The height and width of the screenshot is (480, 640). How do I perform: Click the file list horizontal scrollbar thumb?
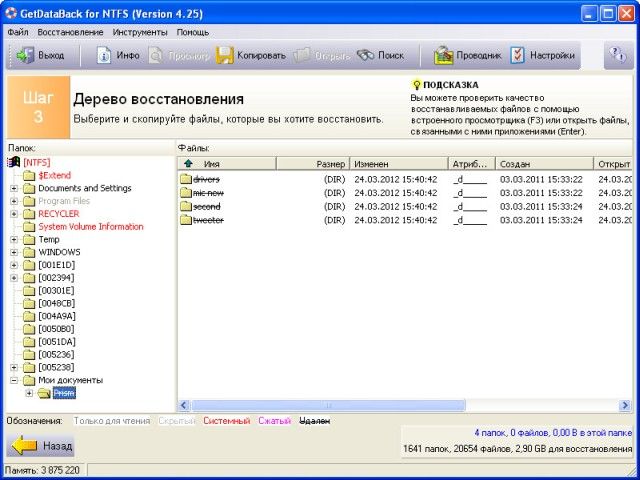pos(328,405)
